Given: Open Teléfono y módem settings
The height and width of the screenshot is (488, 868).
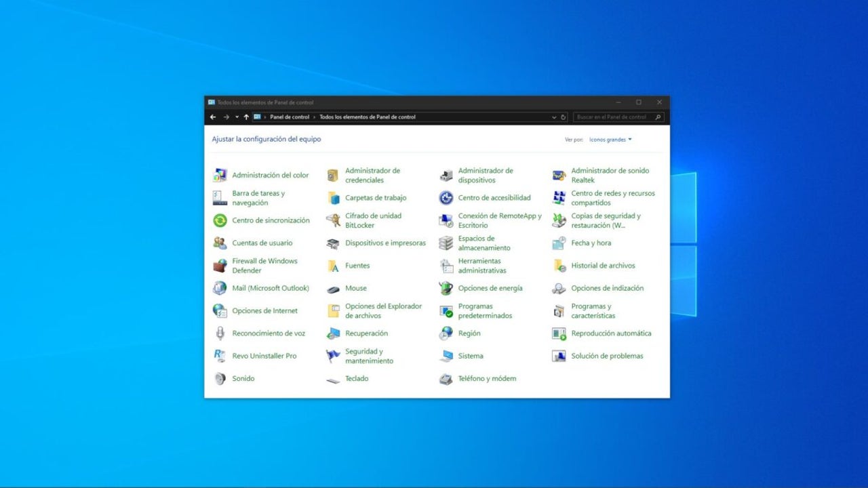Looking at the screenshot, I should point(489,378).
